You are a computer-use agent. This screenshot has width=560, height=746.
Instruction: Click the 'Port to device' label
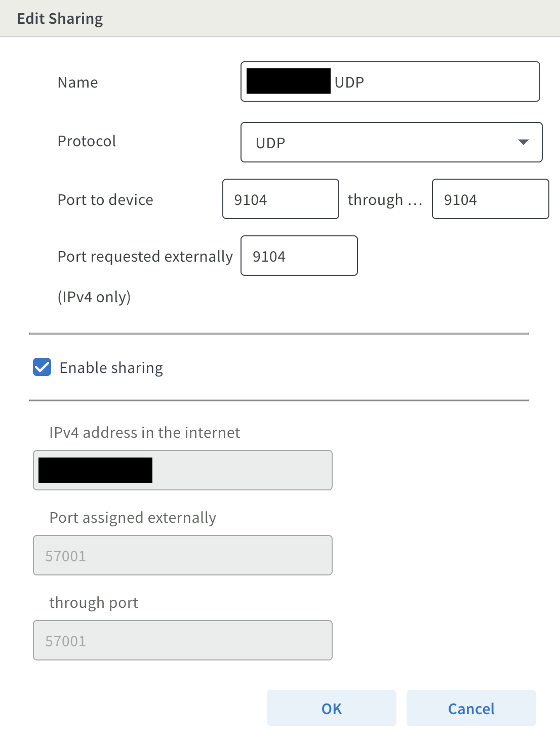coord(105,200)
